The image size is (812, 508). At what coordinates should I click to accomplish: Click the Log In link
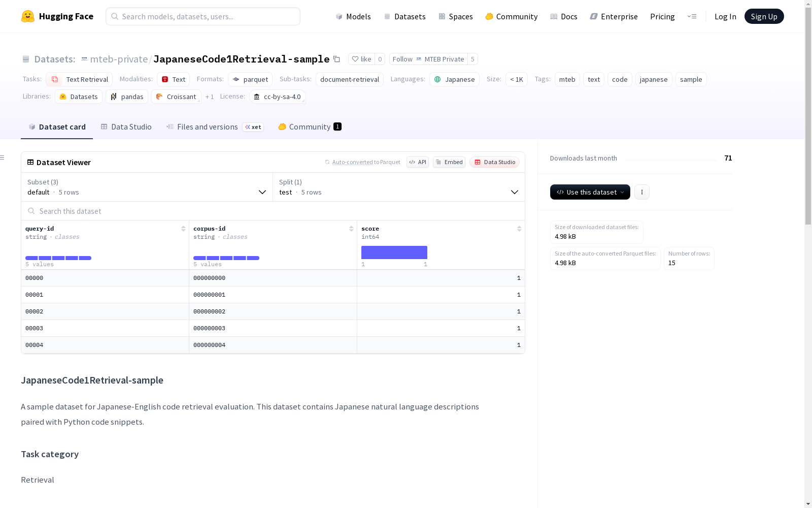(x=725, y=16)
